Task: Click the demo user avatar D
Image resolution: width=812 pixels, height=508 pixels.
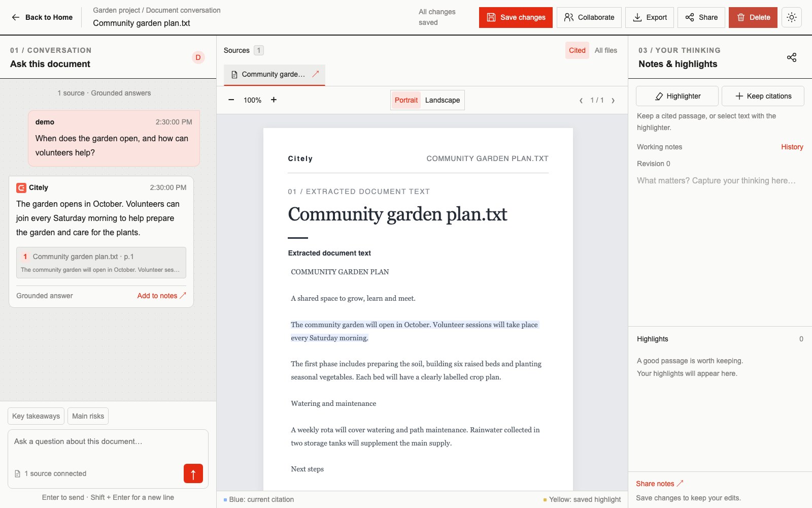Action: coord(198,57)
